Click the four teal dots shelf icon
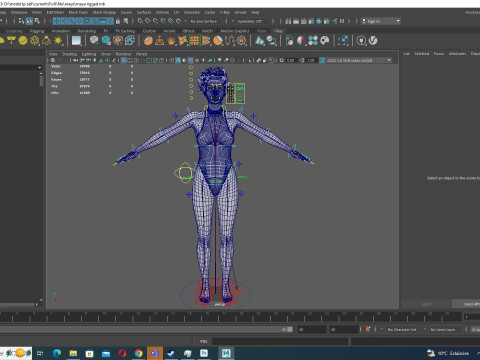Viewport: 480px width, 360px height. (x=313, y=41)
